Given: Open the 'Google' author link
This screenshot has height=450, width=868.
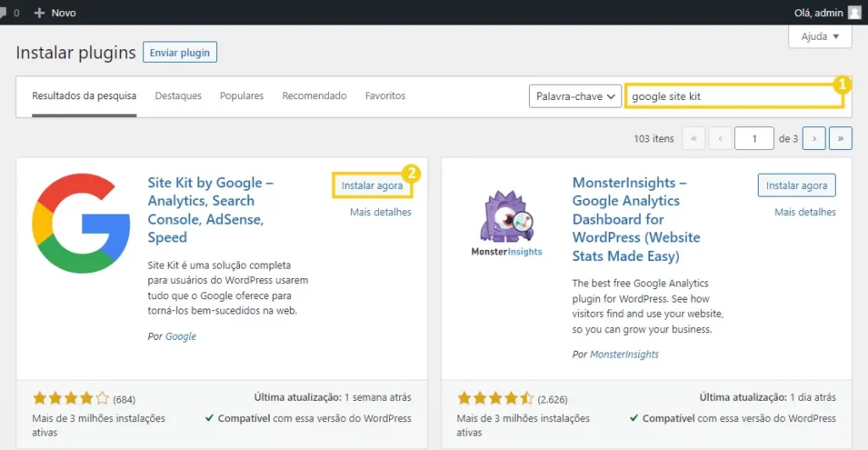Looking at the screenshot, I should coord(181,336).
